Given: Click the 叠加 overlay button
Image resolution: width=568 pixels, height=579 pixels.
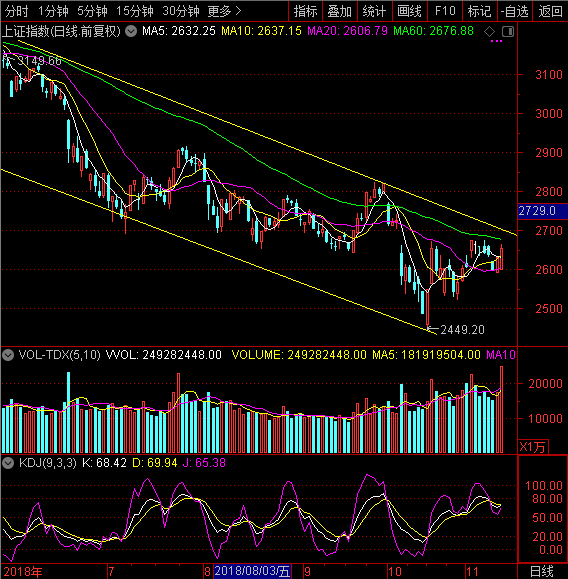Looking at the screenshot, I should pyautogui.click(x=340, y=11).
